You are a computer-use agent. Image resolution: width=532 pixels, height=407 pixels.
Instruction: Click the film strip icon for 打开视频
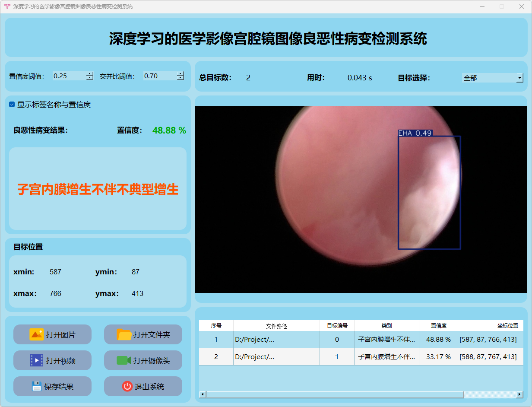(x=37, y=360)
